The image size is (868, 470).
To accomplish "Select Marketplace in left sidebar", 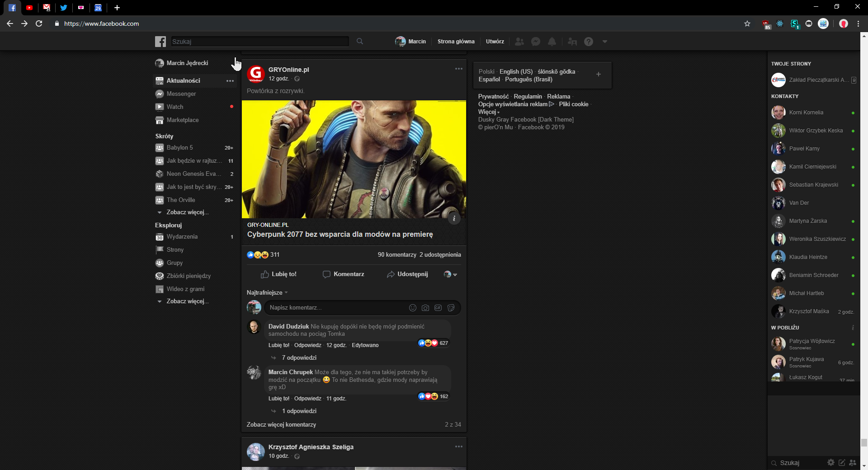I will point(182,120).
